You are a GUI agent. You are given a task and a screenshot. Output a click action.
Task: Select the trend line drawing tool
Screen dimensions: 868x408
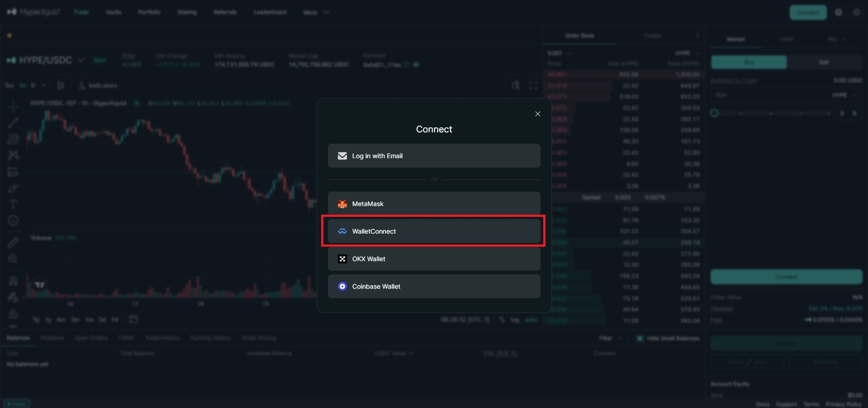(13, 122)
